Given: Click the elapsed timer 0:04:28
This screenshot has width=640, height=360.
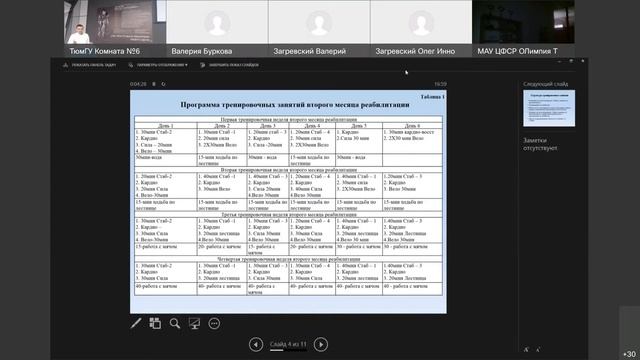Looking at the screenshot, I should 138,84.
